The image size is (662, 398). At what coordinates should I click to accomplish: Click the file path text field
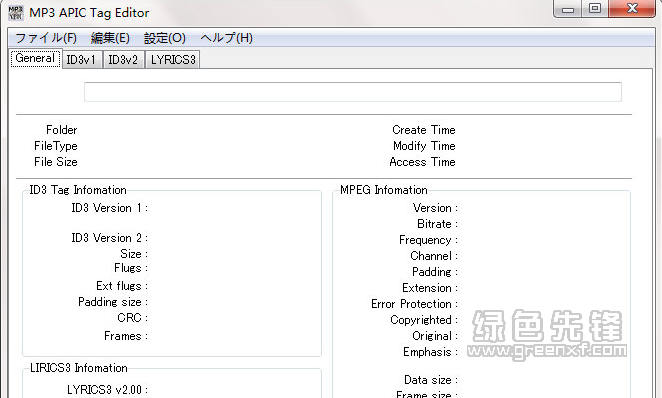tap(353, 92)
